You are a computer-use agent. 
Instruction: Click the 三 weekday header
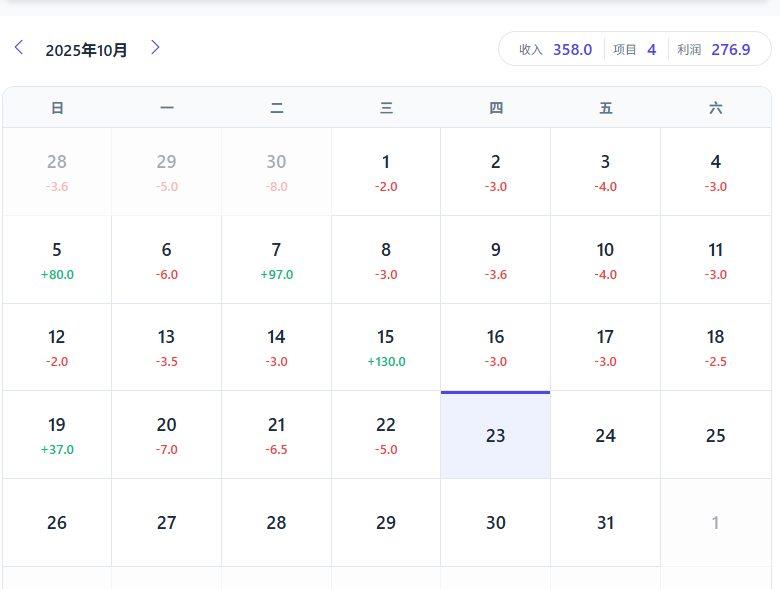pyautogui.click(x=387, y=108)
